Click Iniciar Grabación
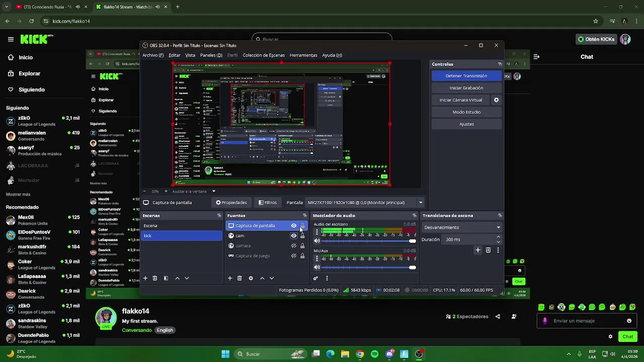644x362 pixels. click(x=466, y=88)
